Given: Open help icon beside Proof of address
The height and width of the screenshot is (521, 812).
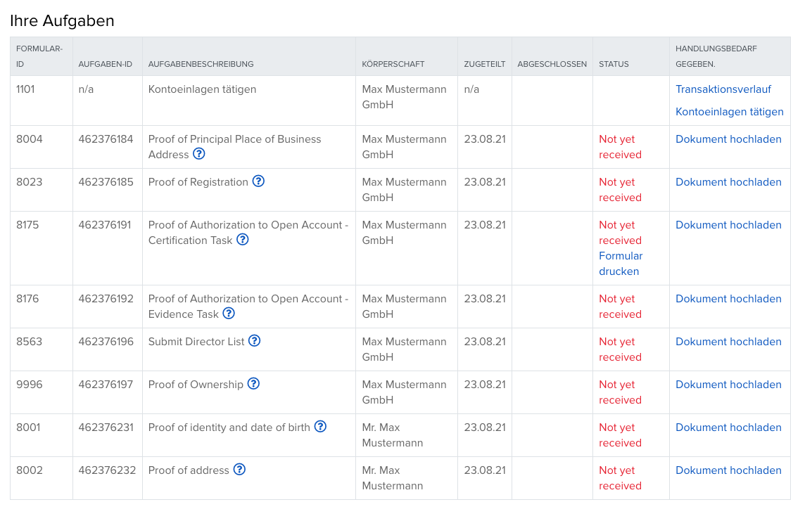Looking at the screenshot, I should tap(239, 470).
